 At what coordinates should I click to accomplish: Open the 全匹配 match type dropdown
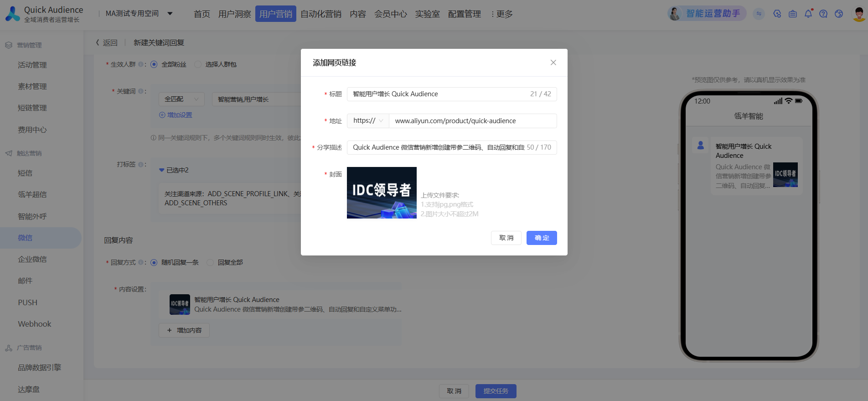(x=181, y=99)
